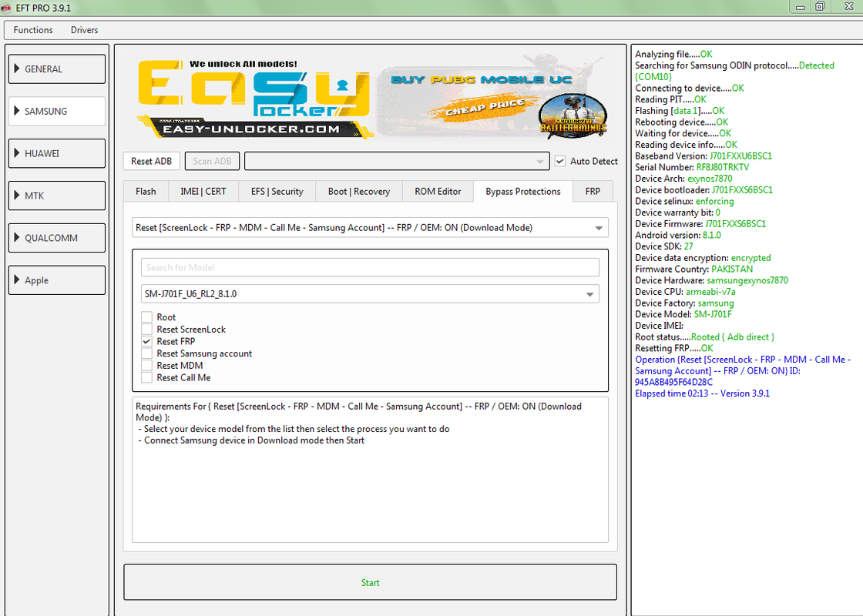Enable the Root checkbox
863x616 pixels.
(147, 317)
